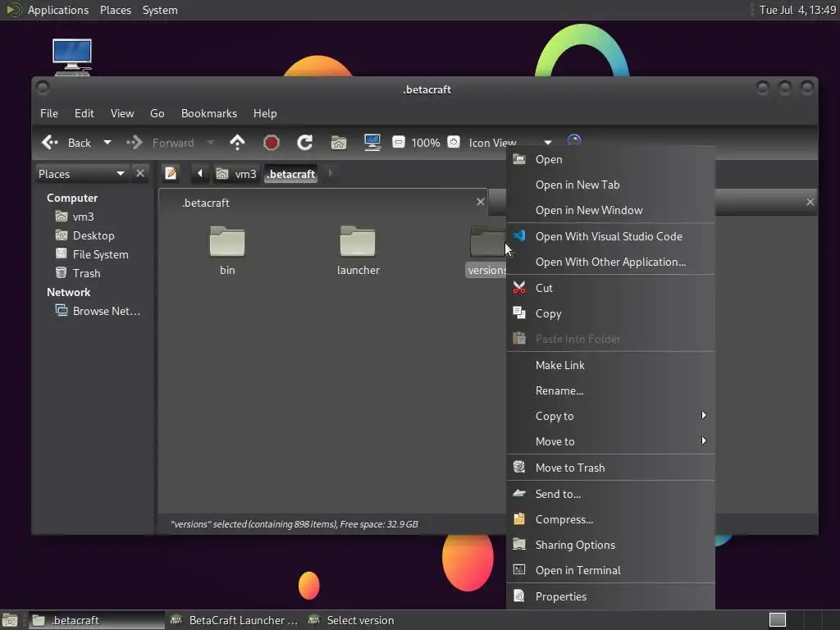Image resolution: width=840 pixels, height=630 pixels.
Task: Choose Send to option
Action: pyautogui.click(x=610, y=494)
